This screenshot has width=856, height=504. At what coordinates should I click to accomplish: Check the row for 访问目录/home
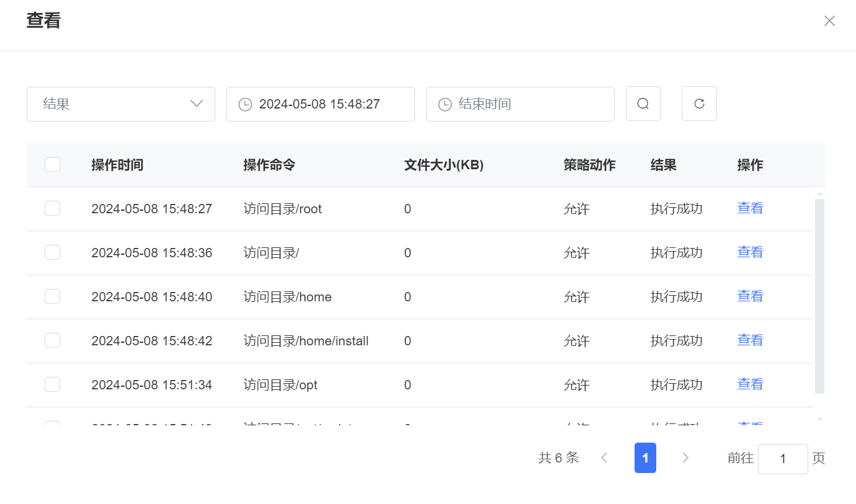click(53, 296)
